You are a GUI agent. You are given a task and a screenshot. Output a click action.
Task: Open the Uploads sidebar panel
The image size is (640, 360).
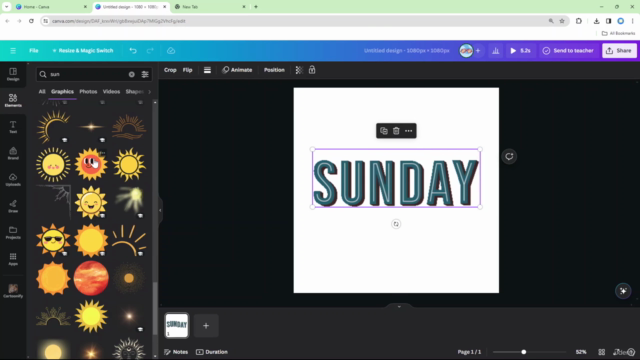tap(13, 179)
